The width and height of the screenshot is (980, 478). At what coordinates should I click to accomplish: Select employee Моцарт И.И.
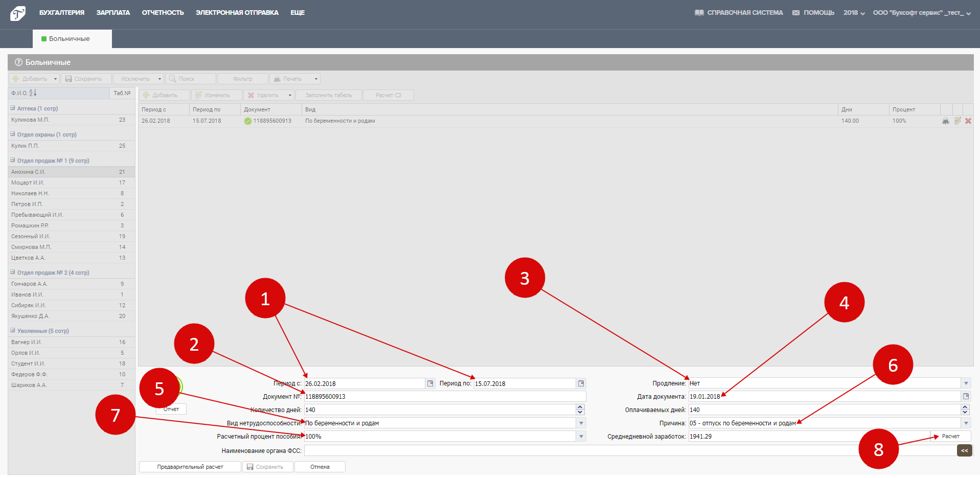[x=72, y=183]
